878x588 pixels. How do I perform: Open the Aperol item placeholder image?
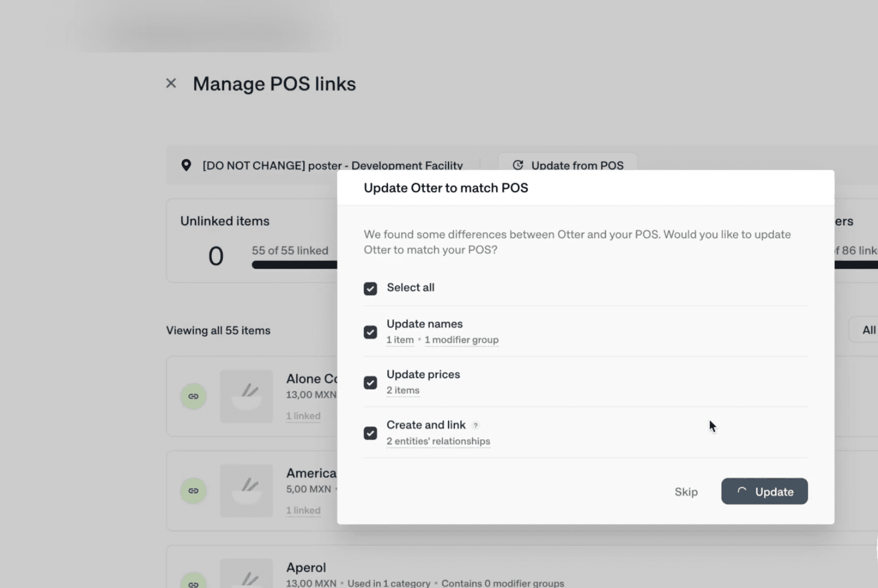click(246, 573)
